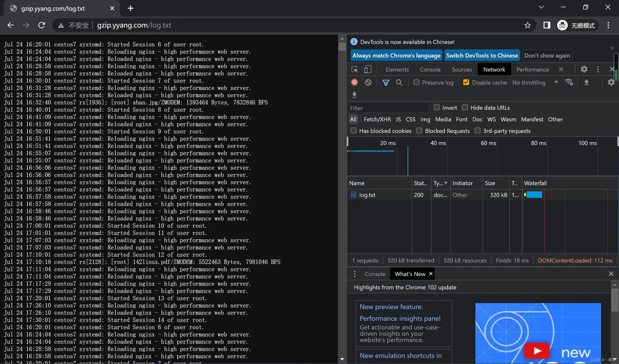Close the What's New drawer tab
The width and height of the screenshot is (619, 364).
431,274
